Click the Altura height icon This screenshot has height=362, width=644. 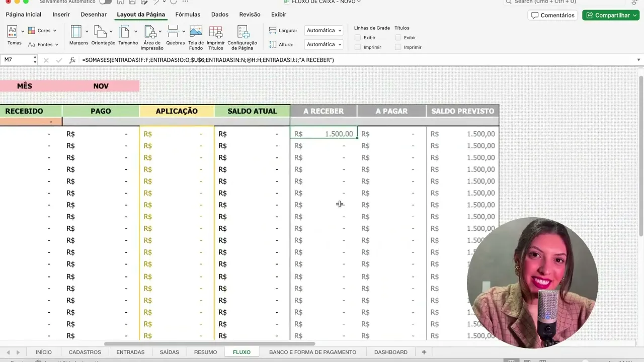[273, 44]
